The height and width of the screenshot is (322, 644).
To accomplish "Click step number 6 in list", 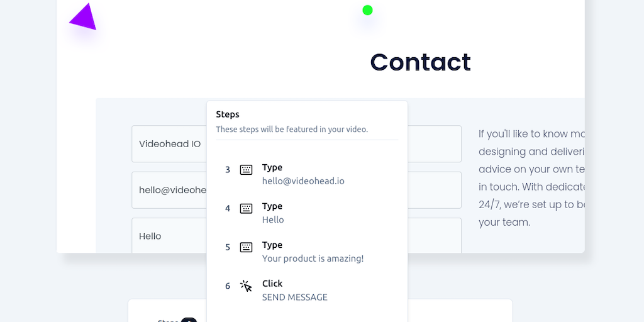I will tap(228, 286).
